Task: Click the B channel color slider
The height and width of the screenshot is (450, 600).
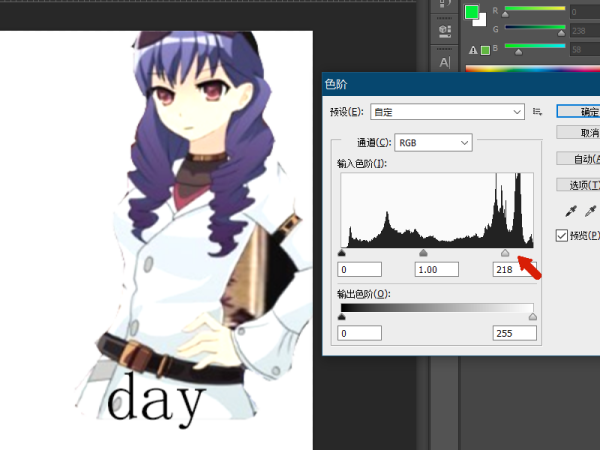Action: (535, 46)
